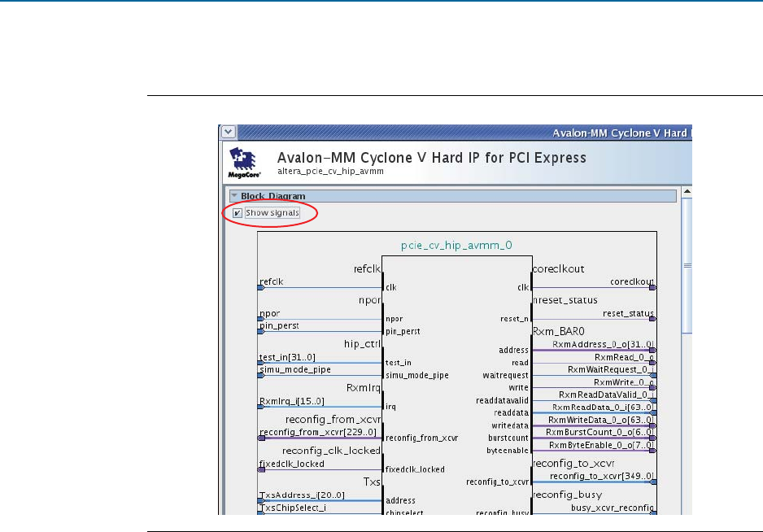Click the busy_xcvr_reconfig signal
The image size is (763, 532).
[613, 508]
